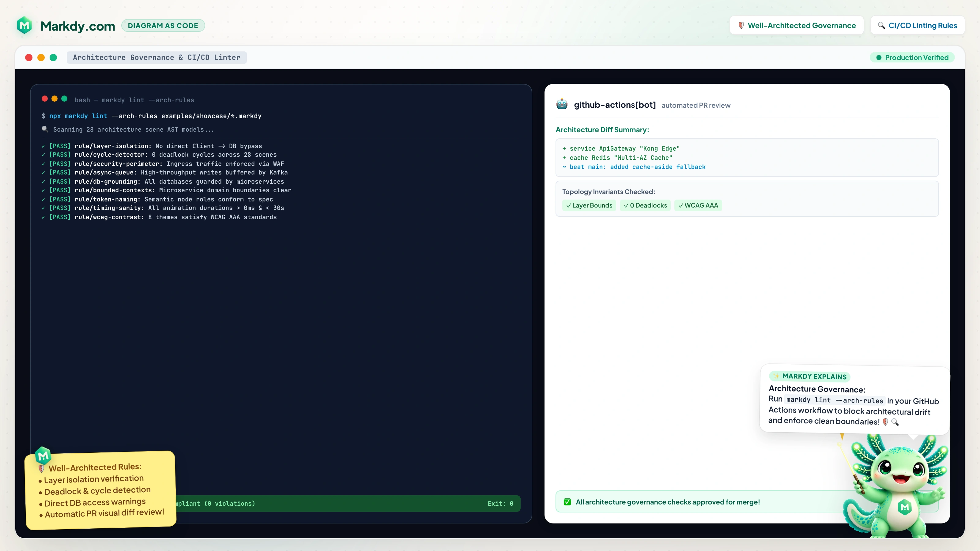The image size is (980, 551).
Task: Click the shield icon in Well-Architected Governance
Action: [x=741, y=25]
